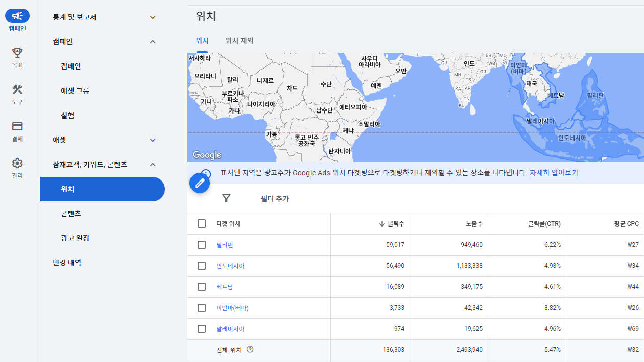644x362 pixels.
Task: Open the 캠페인 megaphone icon
Action: (x=17, y=16)
